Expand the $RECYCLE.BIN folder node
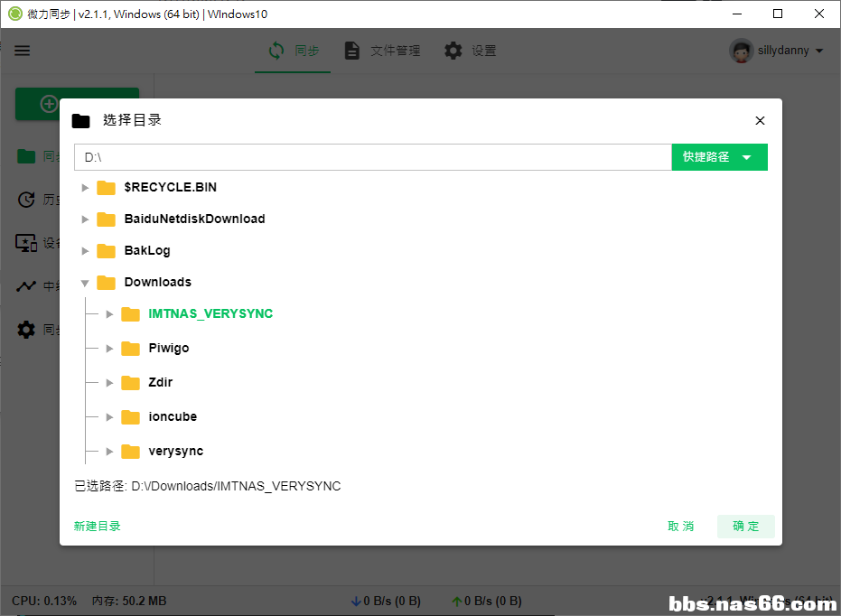This screenshot has width=841, height=616. [x=85, y=188]
